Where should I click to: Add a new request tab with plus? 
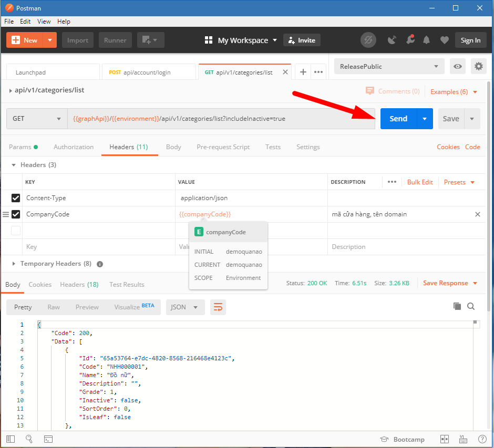point(303,72)
